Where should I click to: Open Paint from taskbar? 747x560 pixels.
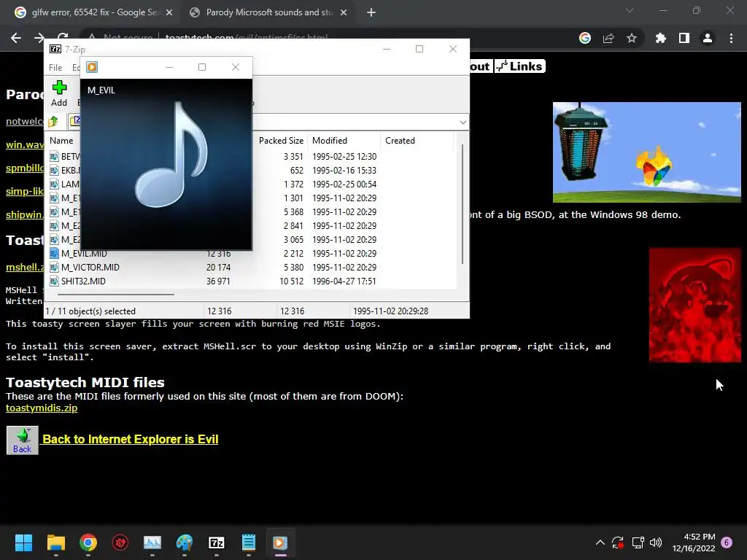click(185, 542)
